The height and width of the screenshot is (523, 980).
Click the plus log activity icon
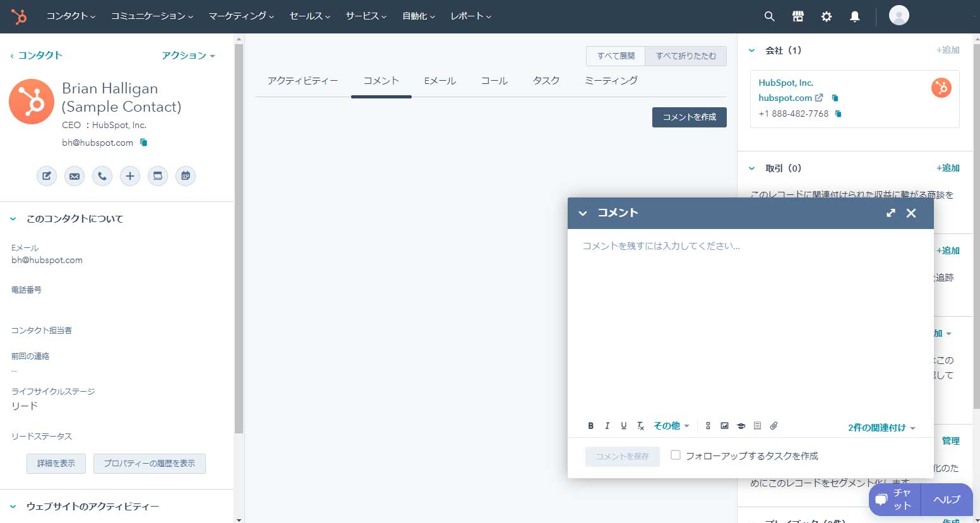click(x=130, y=176)
